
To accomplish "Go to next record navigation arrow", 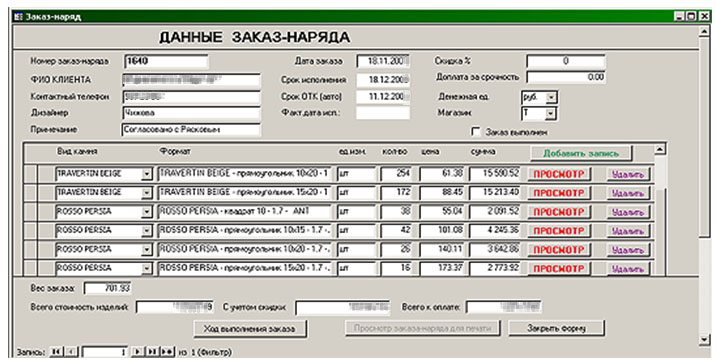I will click(136, 352).
